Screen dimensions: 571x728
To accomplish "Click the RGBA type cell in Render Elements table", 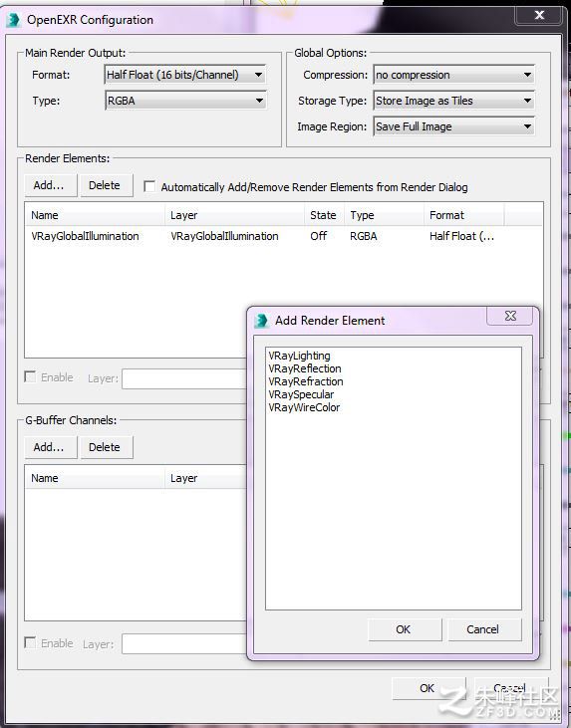I will coord(364,236).
